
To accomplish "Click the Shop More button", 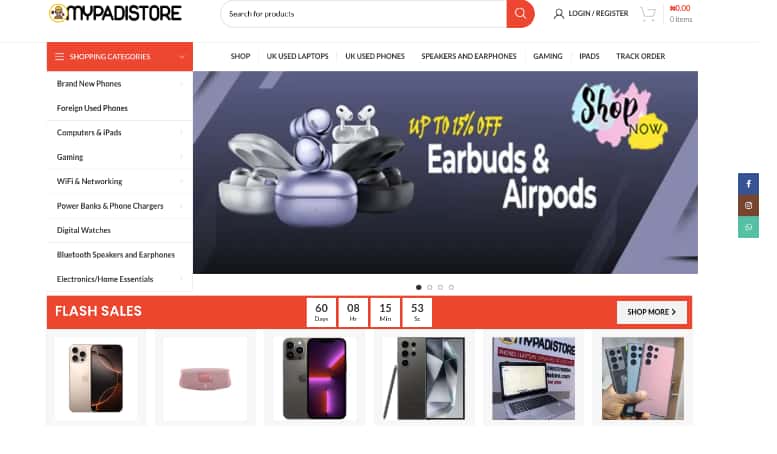I will (x=652, y=312).
